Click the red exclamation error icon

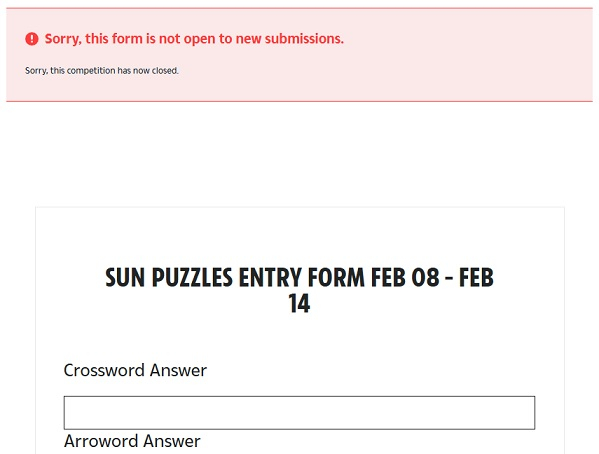32,39
